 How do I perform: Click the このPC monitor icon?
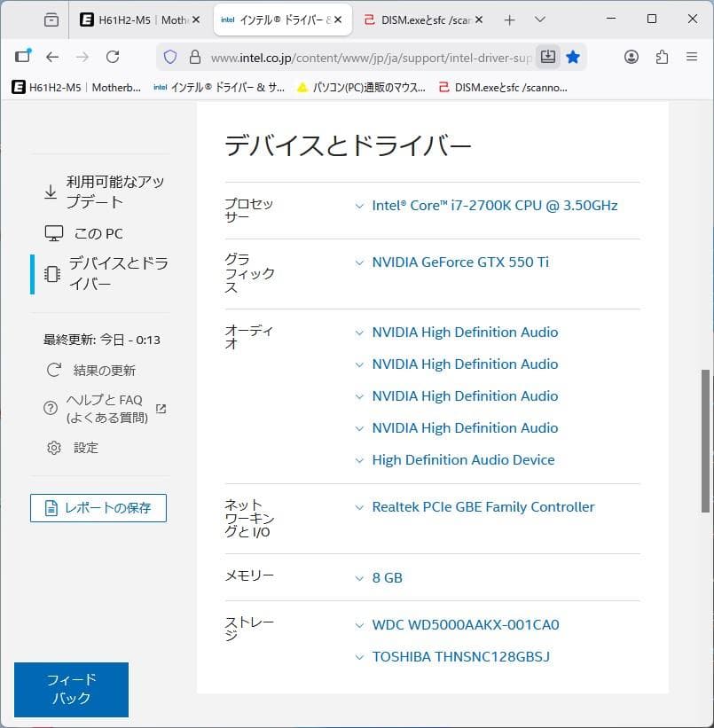(54, 232)
